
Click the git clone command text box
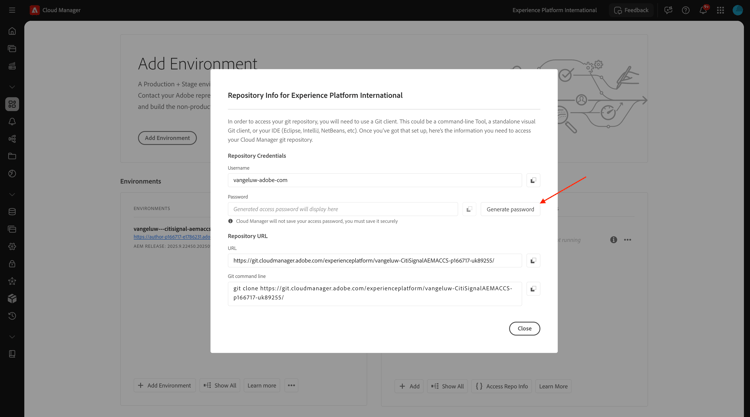pos(375,293)
